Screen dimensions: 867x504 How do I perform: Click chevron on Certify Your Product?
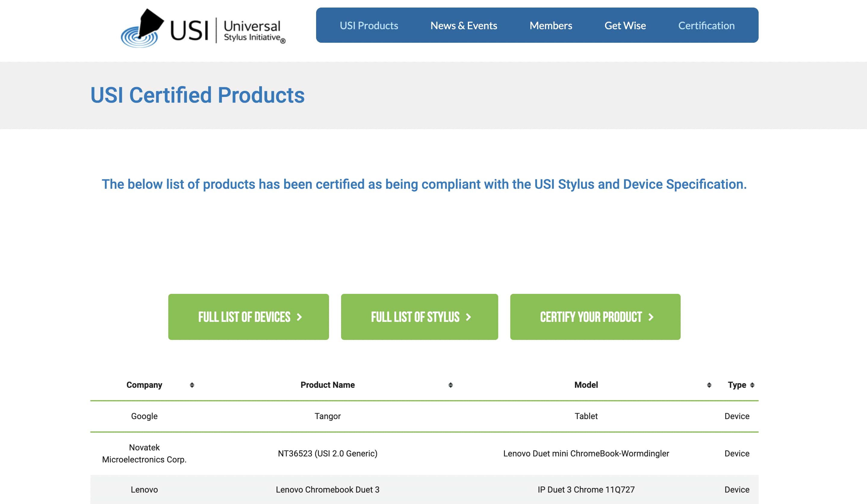click(651, 317)
